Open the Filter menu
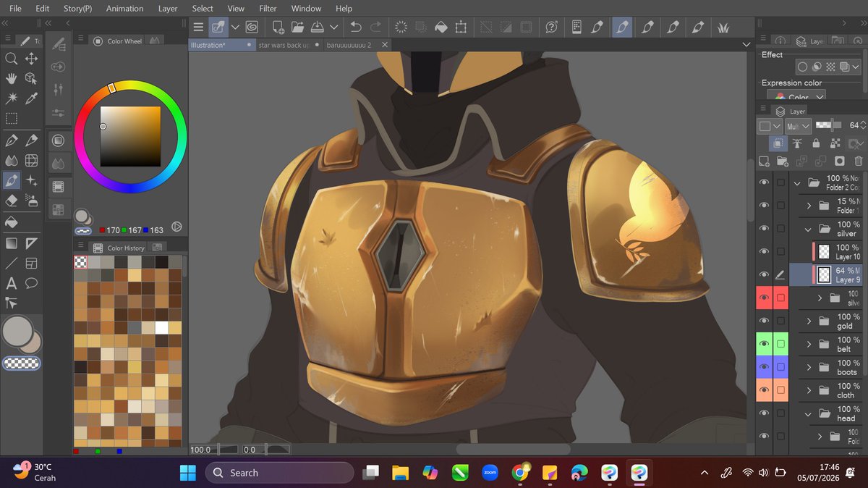 [268, 9]
